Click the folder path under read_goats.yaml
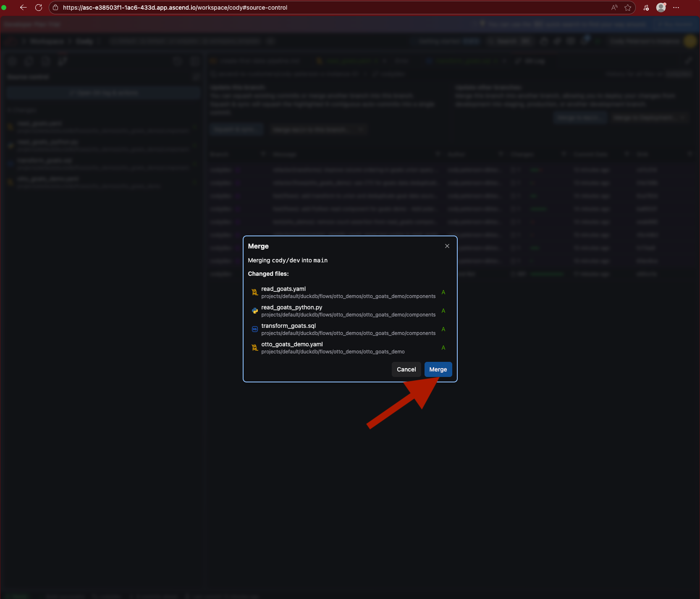700x599 pixels. (349, 296)
